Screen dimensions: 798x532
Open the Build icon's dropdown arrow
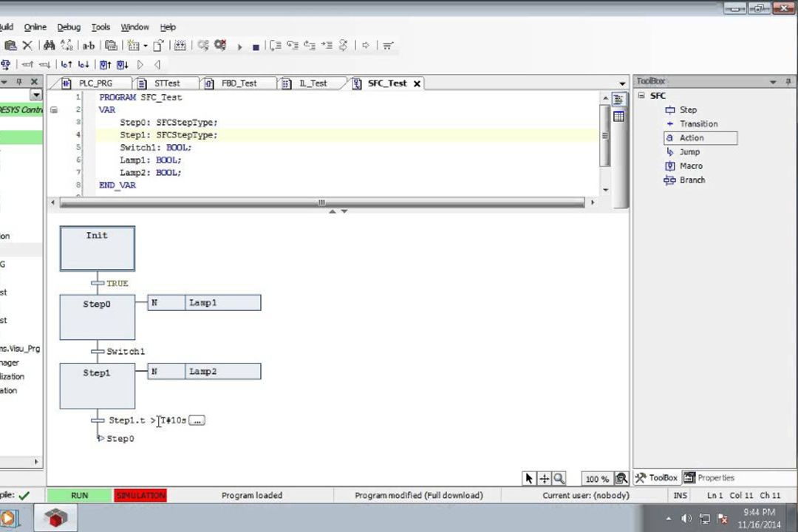(x=146, y=46)
